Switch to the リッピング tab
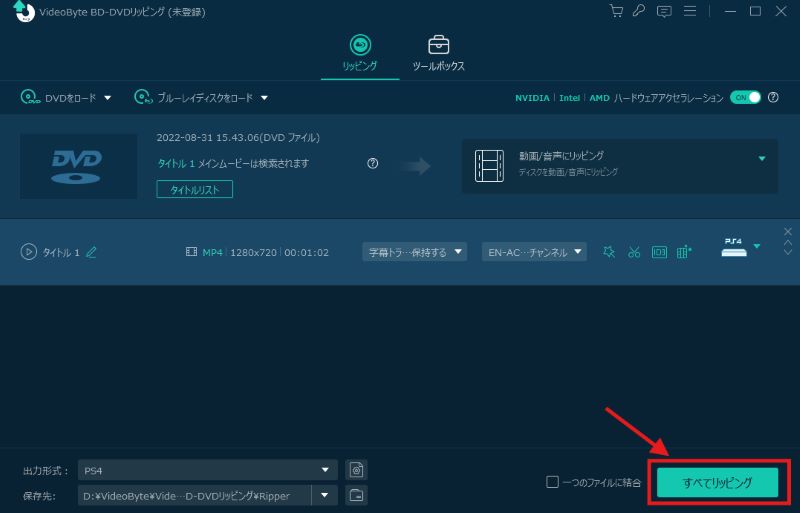 (x=360, y=53)
